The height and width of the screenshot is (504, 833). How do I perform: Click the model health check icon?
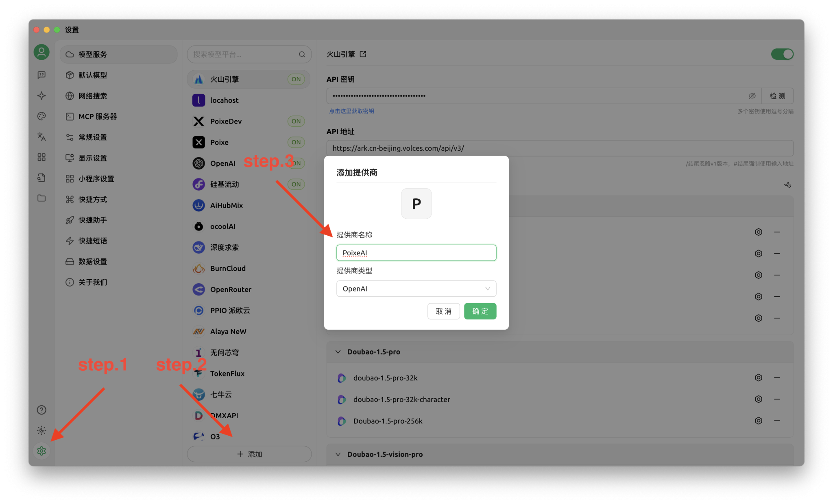point(788,185)
